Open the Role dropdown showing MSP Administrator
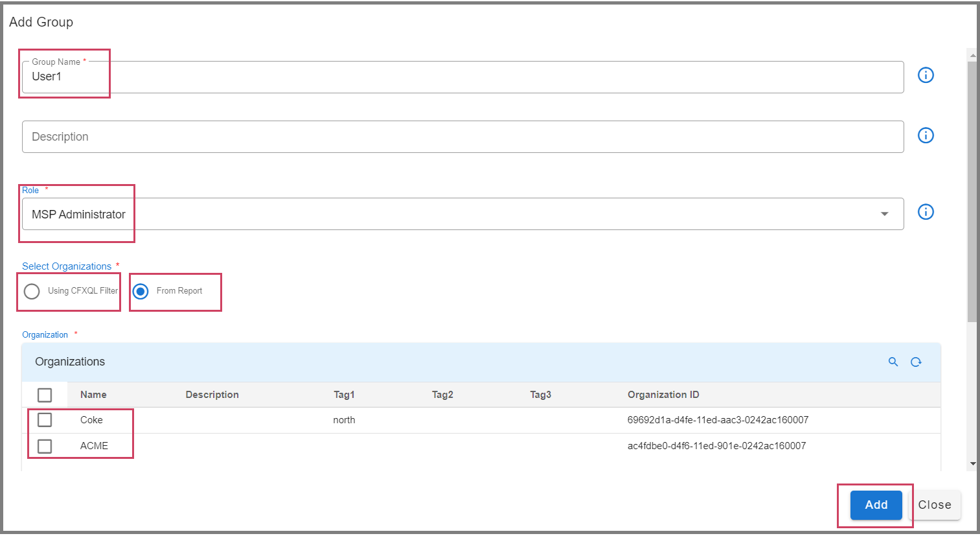Image resolution: width=980 pixels, height=536 pixels. pyautogui.click(x=453, y=213)
